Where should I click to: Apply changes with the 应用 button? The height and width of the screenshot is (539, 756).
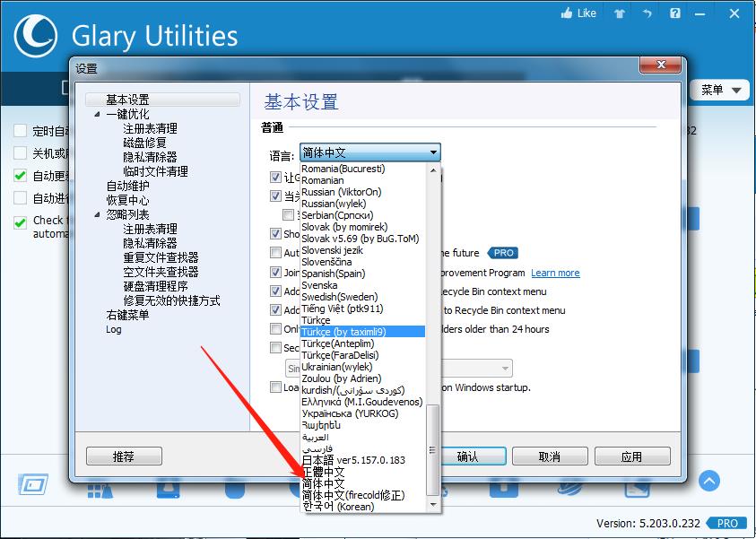(632, 456)
